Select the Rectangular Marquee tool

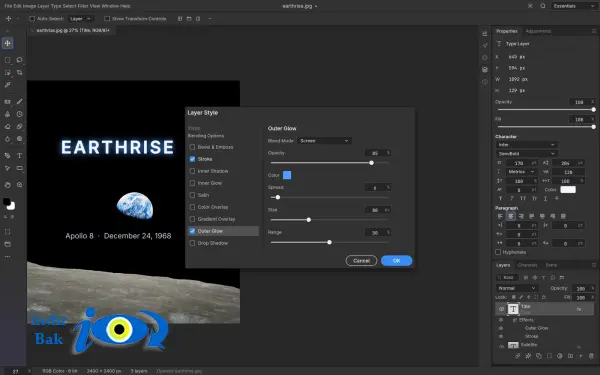(x=7, y=60)
